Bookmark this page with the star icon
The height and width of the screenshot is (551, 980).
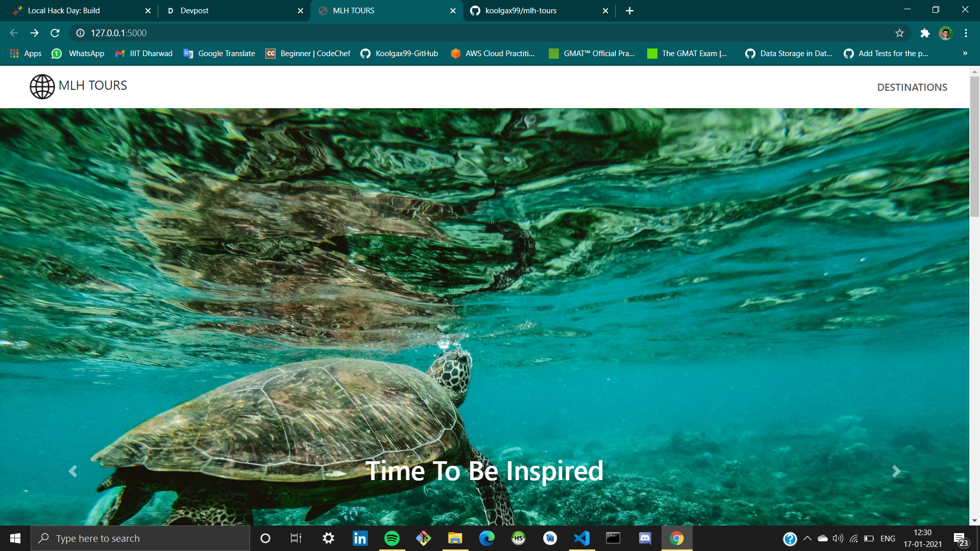(x=899, y=33)
